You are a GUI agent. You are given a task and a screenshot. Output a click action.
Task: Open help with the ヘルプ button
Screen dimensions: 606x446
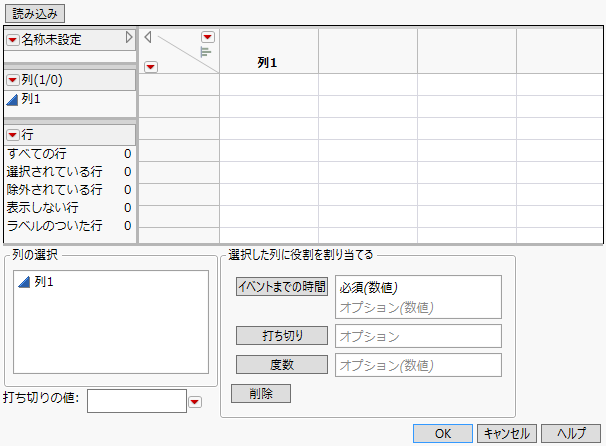[x=571, y=433]
